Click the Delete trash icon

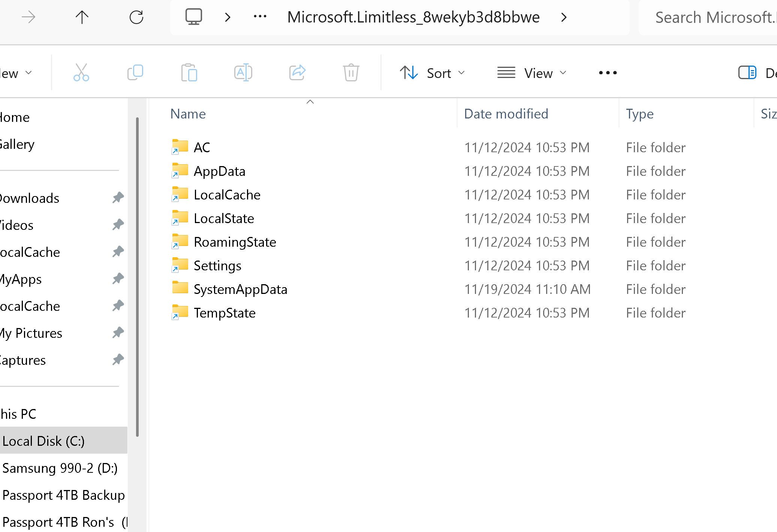351,72
